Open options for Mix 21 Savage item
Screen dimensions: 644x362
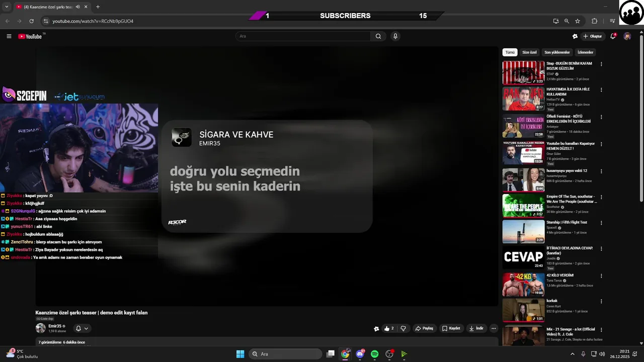point(601,329)
